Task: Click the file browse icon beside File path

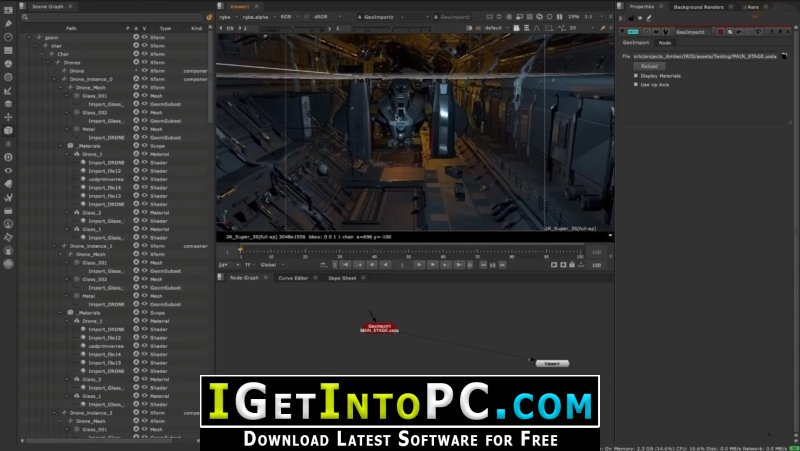Action: [x=784, y=56]
